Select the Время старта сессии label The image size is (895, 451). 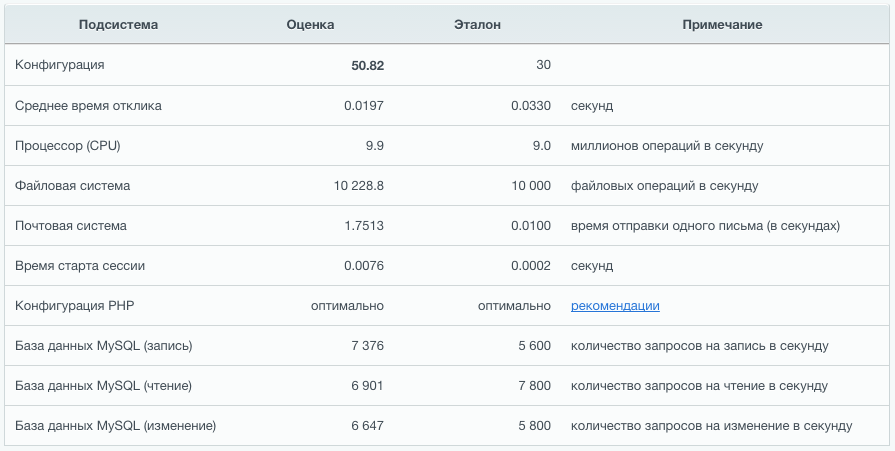click(79, 266)
